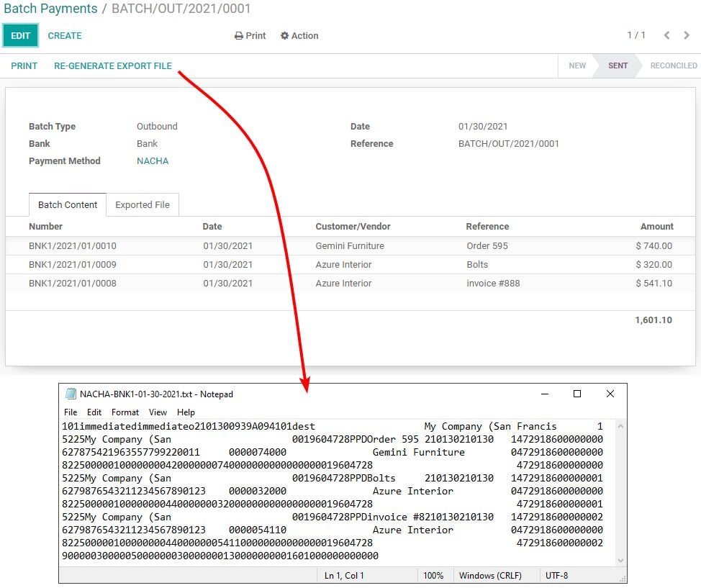Click the Print button with printer icon

(x=250, y=35)
